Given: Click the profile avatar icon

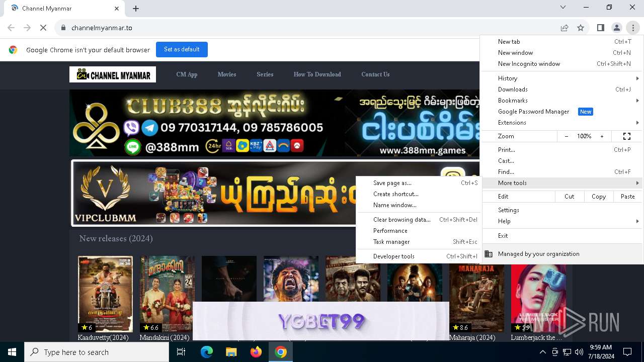Looking at the screenshot, I should (616, 28).
